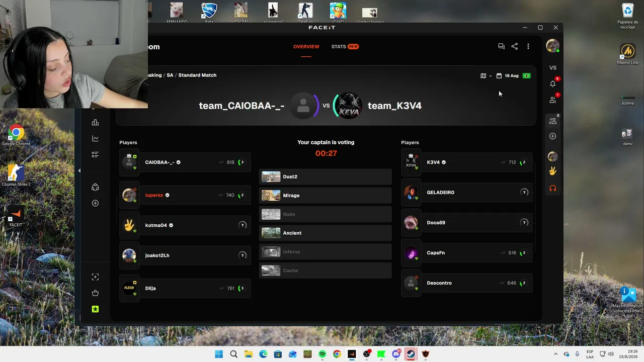The height and width of the screenshot is (362, 644).
Task: Click the Standard Match breadcrumb
Action: (x=197, y=75)
